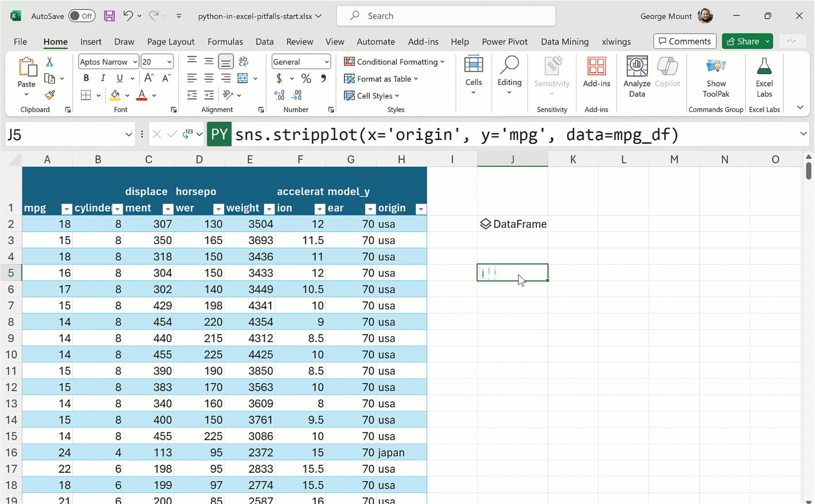
Task: Click the Format Painter icon
Action: click(x=50, y=95)
